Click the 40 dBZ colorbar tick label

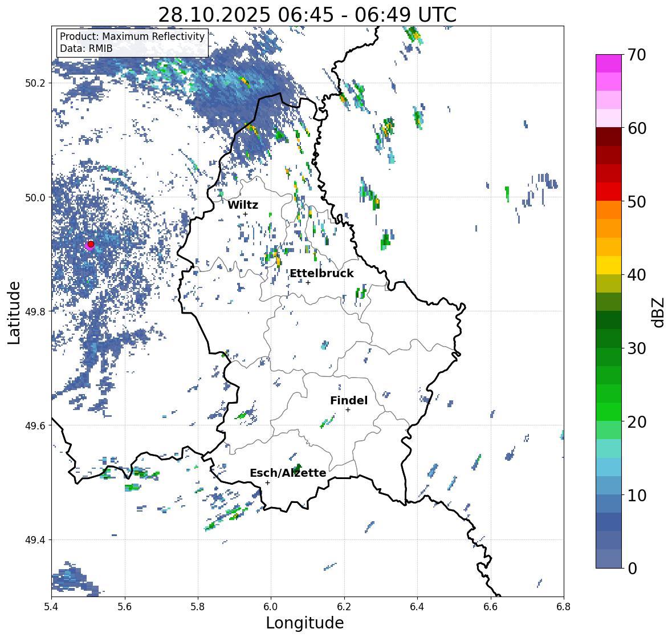coord(637,275)
